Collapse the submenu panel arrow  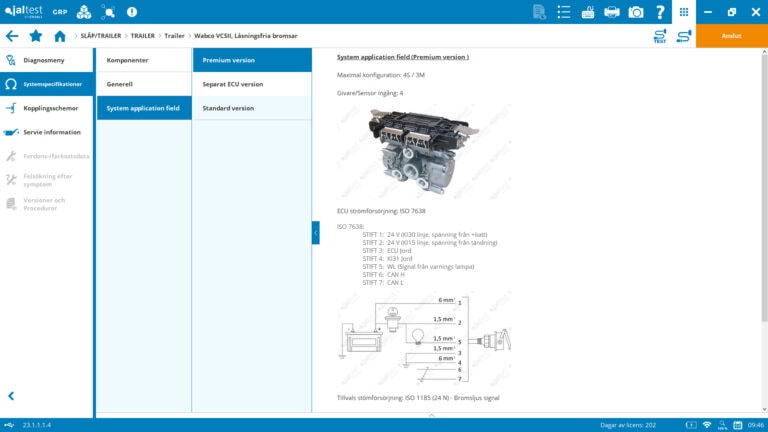click(x=315, y=233)
